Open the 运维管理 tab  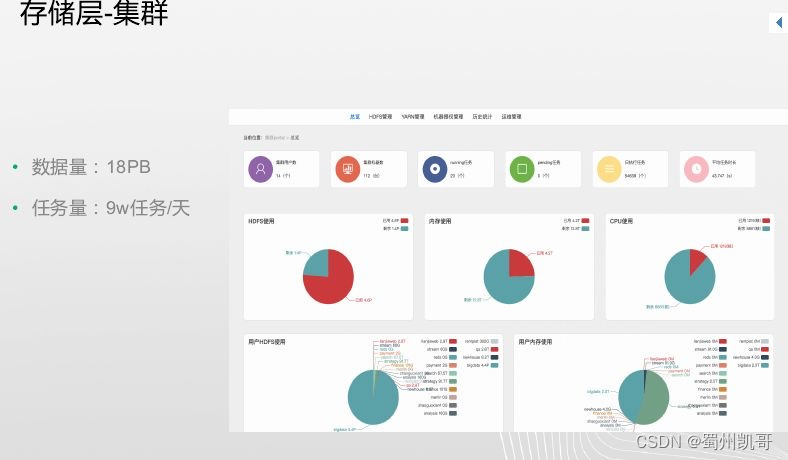[x=511, y=117]
